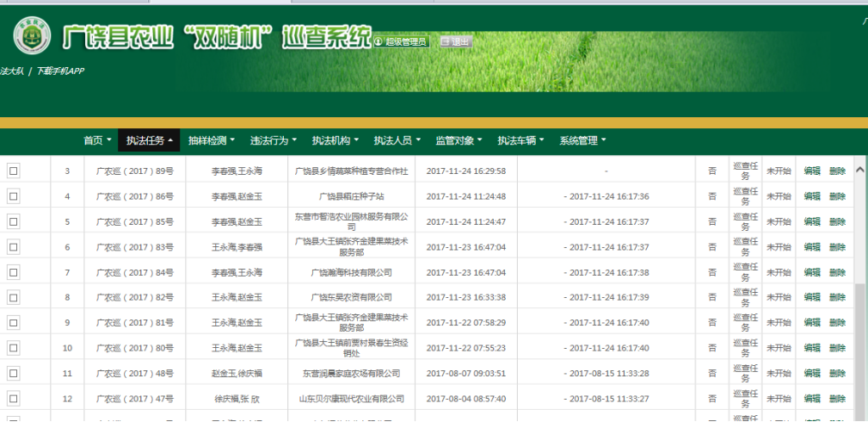
Task: Click 编辑 for task 广农巡(2017)89号
Action: coord(812,171)
